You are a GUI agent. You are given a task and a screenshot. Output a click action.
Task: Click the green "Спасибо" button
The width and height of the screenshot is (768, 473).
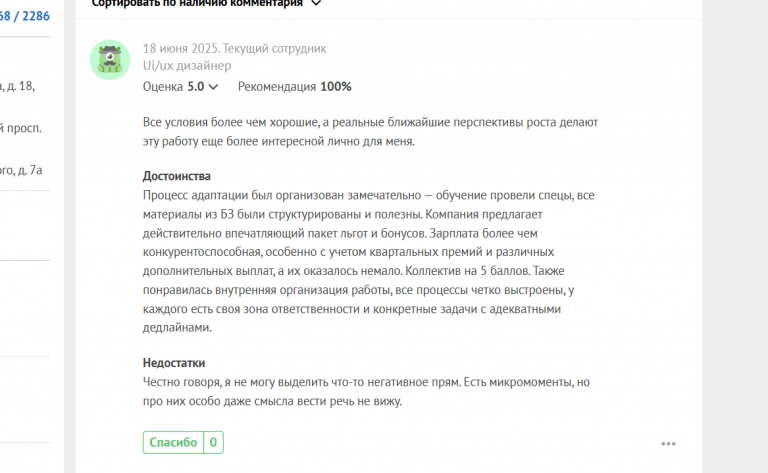[x=173, y=442]
